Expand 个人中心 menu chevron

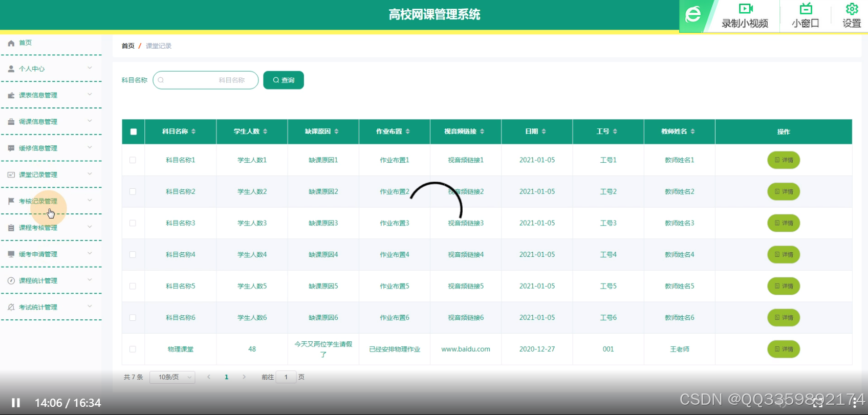coord(90,68)
